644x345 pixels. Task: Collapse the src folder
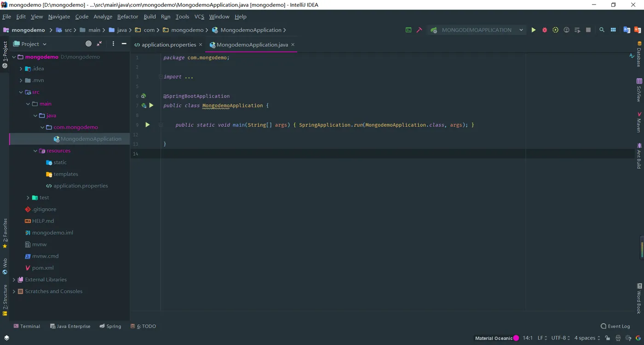point(21,92)
